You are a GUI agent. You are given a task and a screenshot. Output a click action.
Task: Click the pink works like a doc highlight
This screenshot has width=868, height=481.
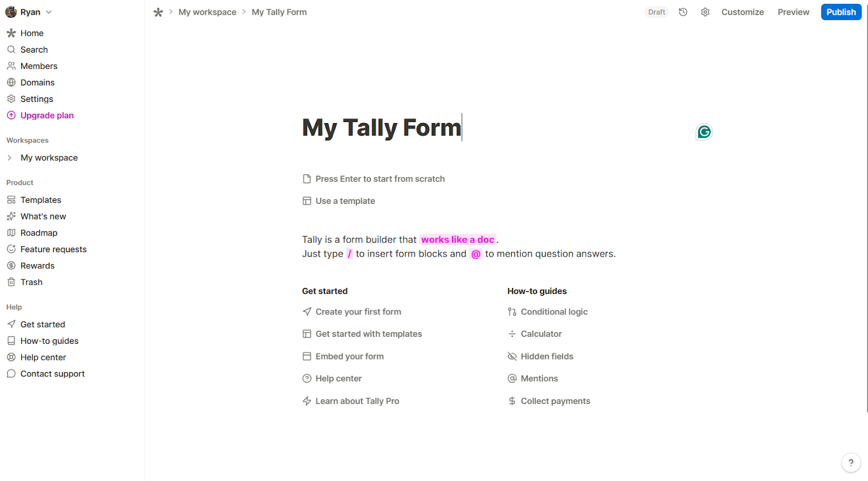[457, 239]
